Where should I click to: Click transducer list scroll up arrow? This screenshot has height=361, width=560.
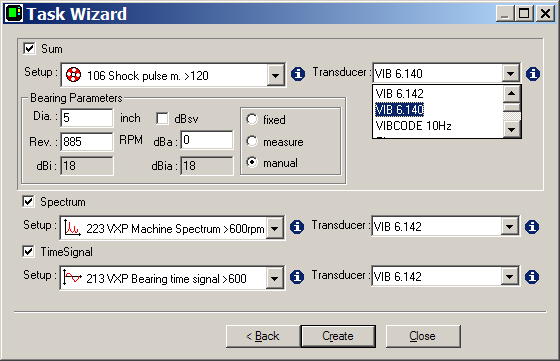tap(511, 94)
